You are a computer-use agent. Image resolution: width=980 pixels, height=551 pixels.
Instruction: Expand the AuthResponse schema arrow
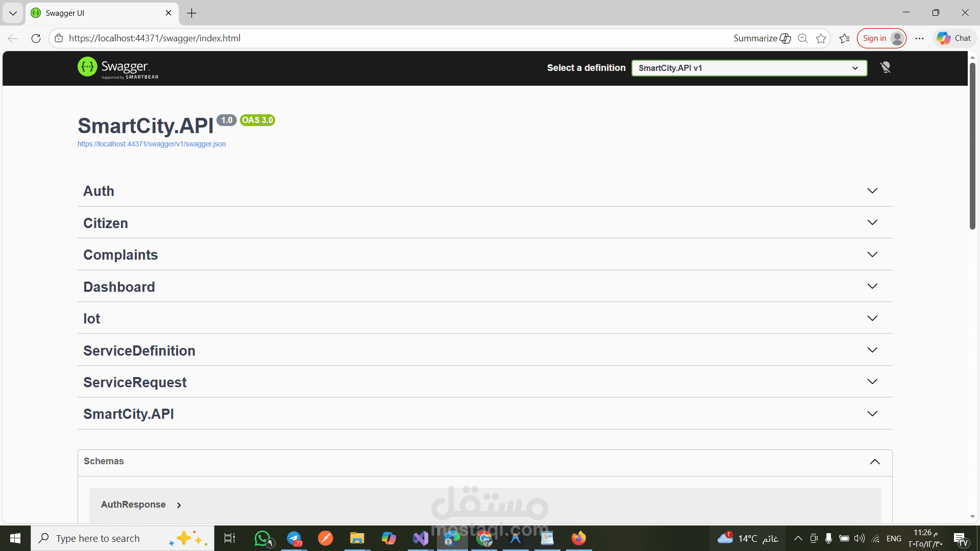(179, 505)
